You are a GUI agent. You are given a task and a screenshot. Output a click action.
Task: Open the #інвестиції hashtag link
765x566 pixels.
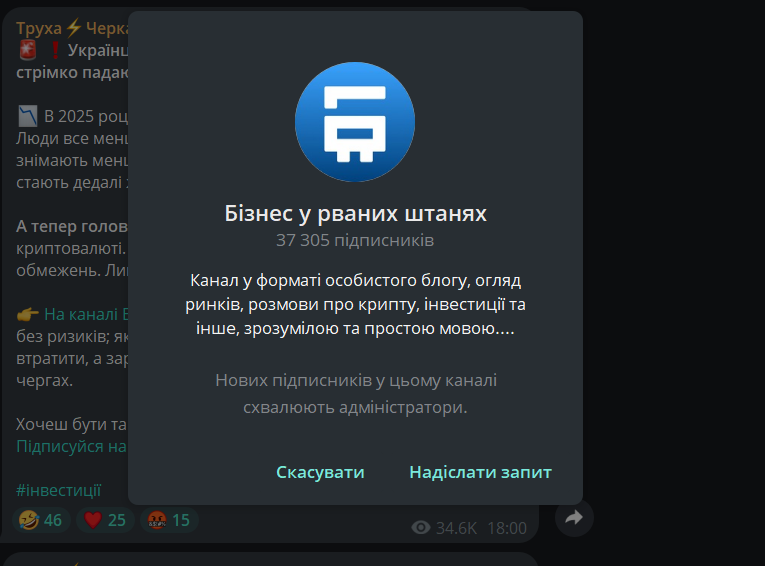coord(59,490)
